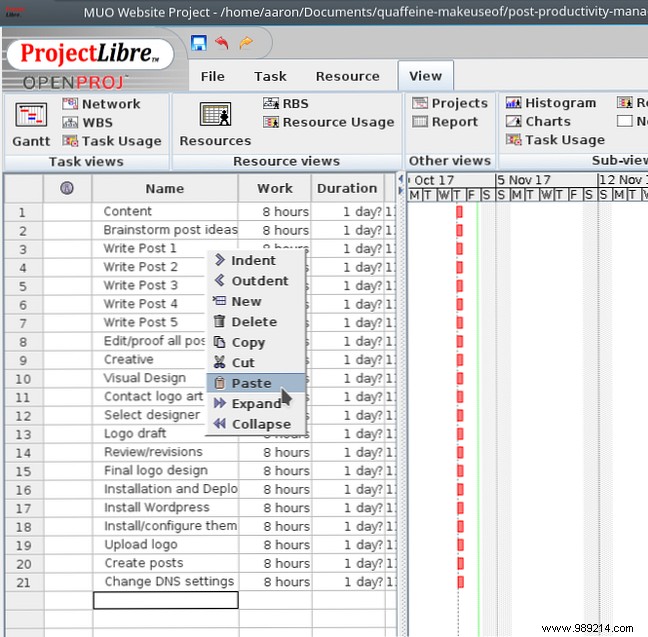Open the Gantt view icon

31,125
